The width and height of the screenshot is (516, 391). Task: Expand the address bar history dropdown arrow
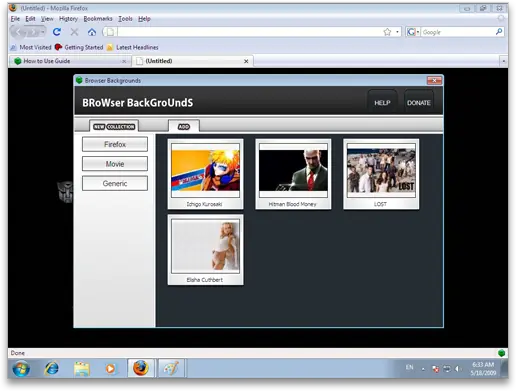point(397,32)
